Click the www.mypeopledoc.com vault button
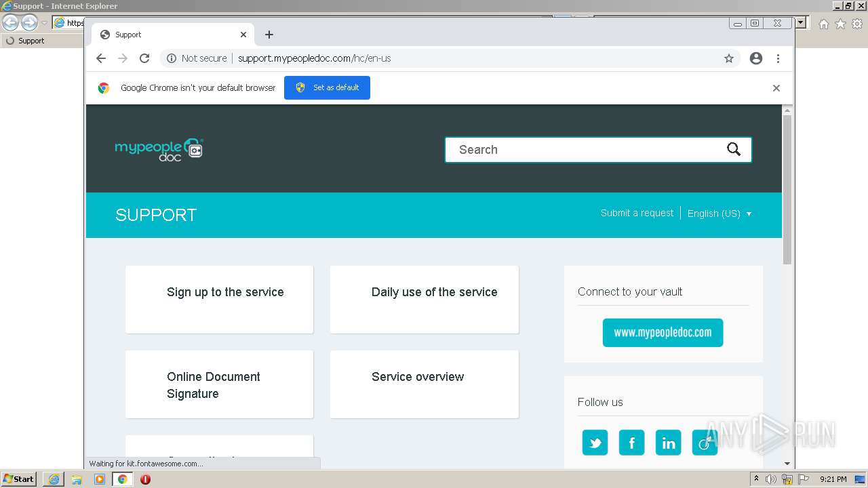This screenshot has height=488, width=868. [663, 333]
